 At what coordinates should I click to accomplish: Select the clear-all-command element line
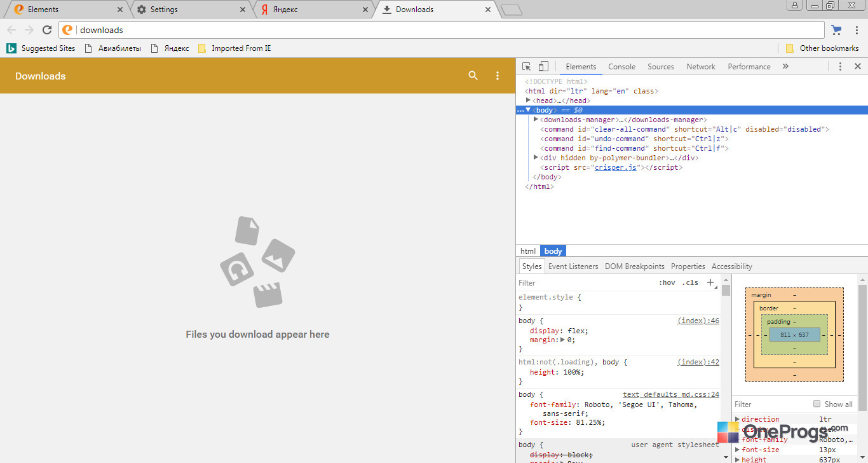point(684,129)
